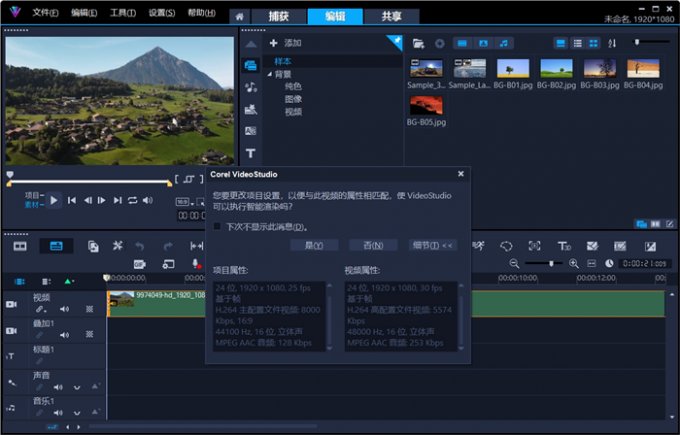Open the GIF creator tool
This screenshot has width=680, height=435.
[x=139, y=264]
